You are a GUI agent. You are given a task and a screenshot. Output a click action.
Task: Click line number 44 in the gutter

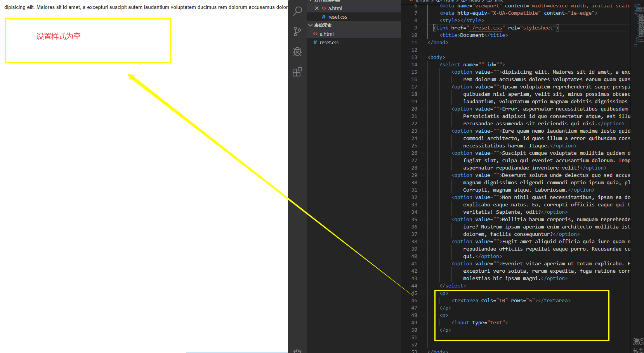[414, 286]
